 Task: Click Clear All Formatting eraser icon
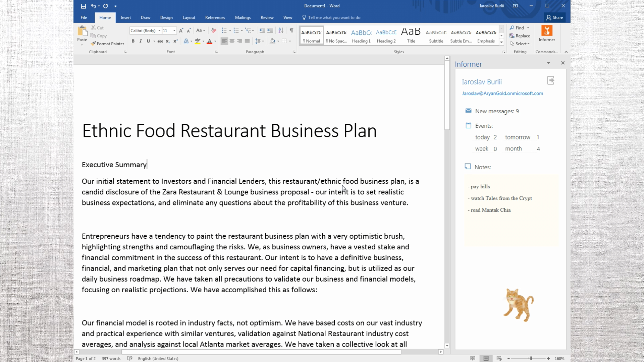214,31
